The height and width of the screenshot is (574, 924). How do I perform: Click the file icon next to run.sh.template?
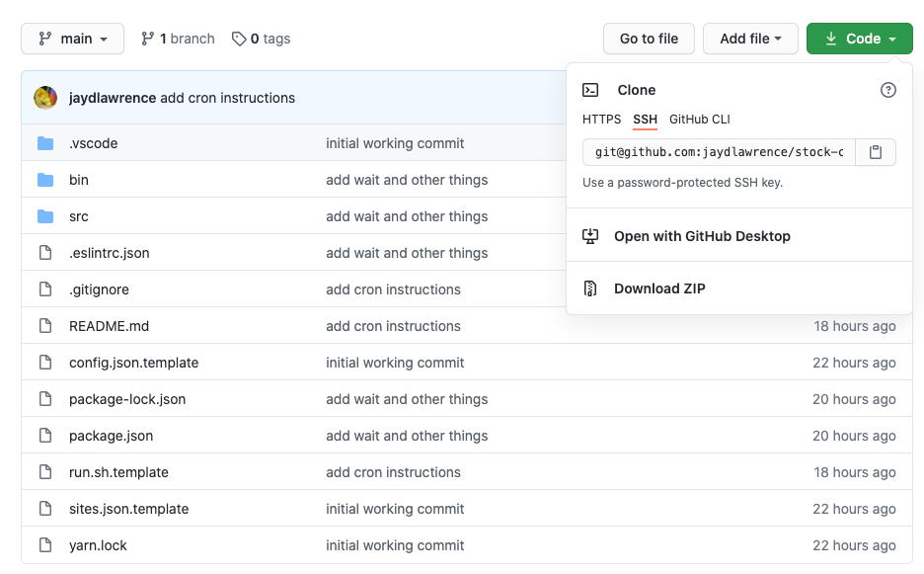(x=45, y=472)
